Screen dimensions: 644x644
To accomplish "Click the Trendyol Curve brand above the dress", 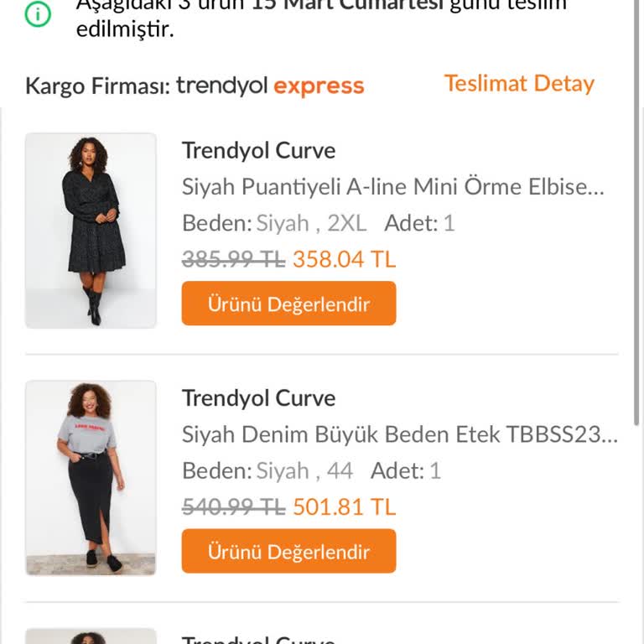I will (258, 151).
